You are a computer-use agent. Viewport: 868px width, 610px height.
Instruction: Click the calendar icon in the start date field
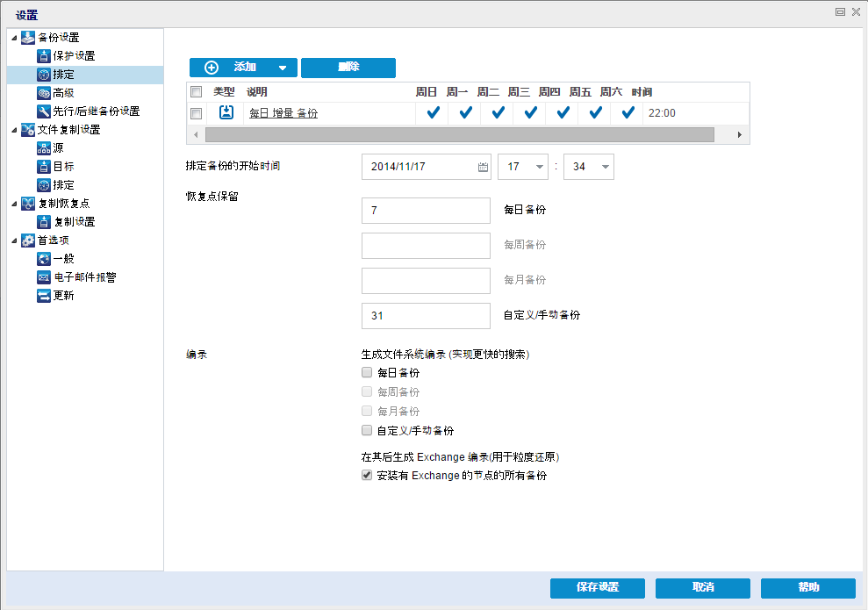[483, 167]
